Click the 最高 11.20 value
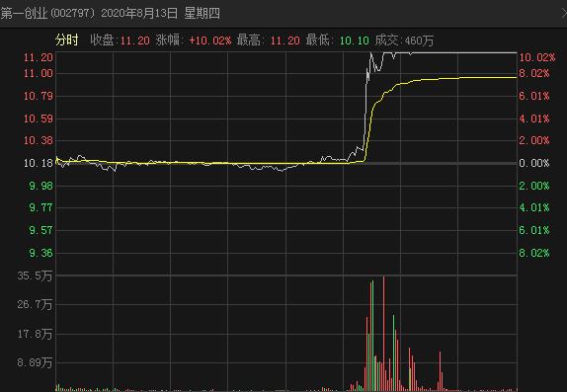The width and height of the screenshot is (567, 392). tap(284, 40)
